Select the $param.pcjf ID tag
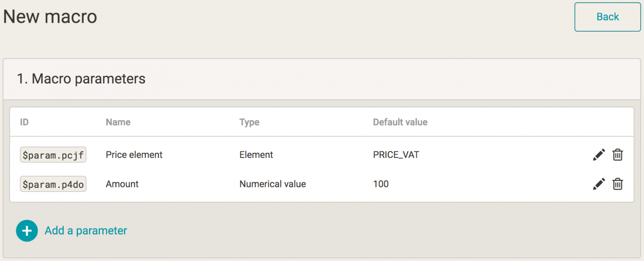This screenshot has width=644, height=261. (54, 155)
